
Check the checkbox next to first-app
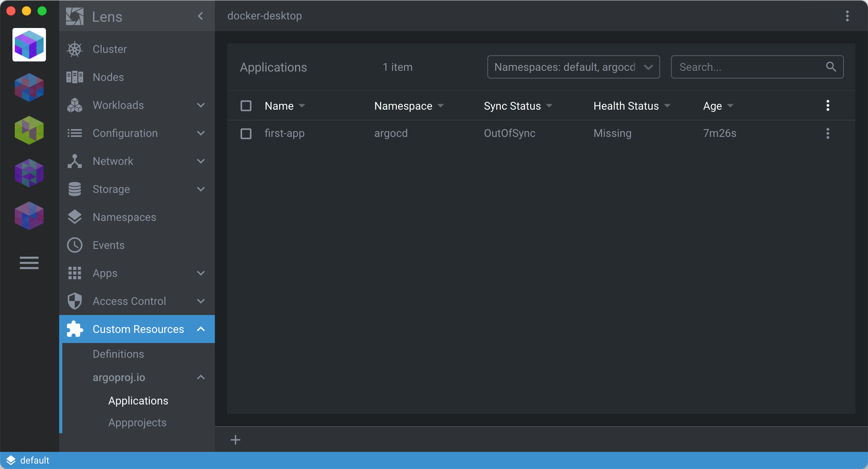[x=246, y=133]
